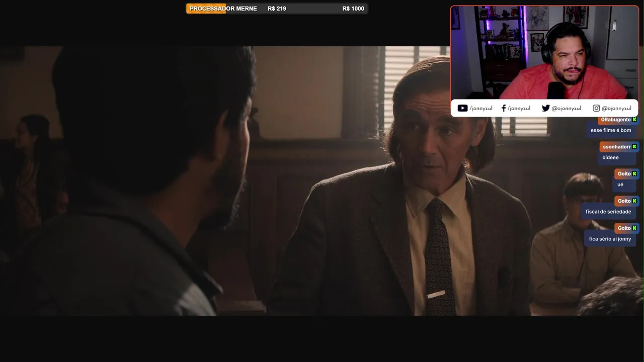
Task: Click the PROCESSADOR MERNE goal progress bar
Action: [x=277, y=9]
